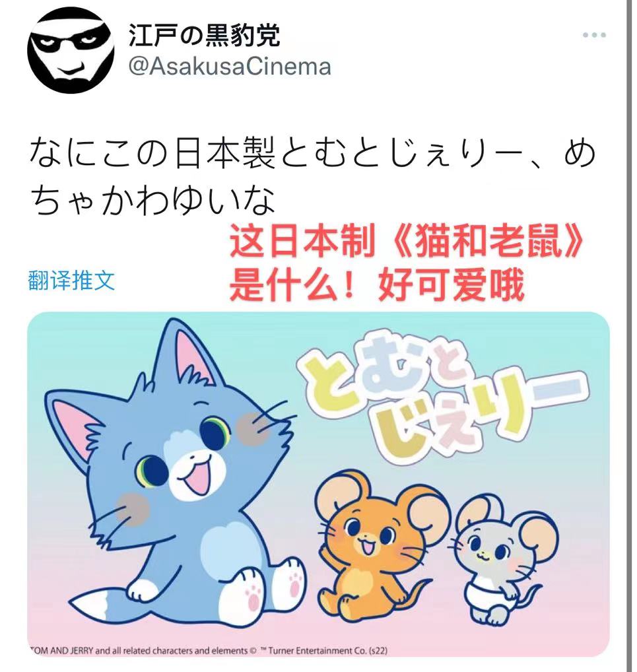Image resolution: width=637 pixels, height=672 pixels.
Task: Open the @AsakusaCinema handle
Action: click(x=230, y=67)
